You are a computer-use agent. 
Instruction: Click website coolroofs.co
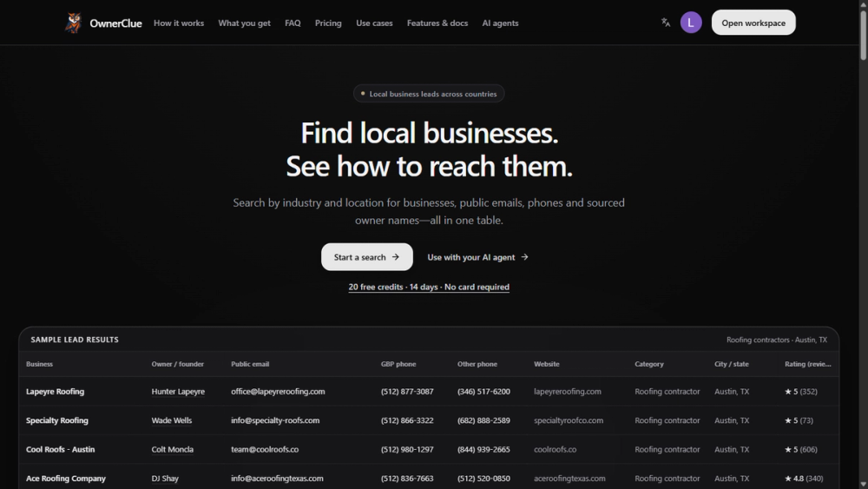[x=556, y=449]
